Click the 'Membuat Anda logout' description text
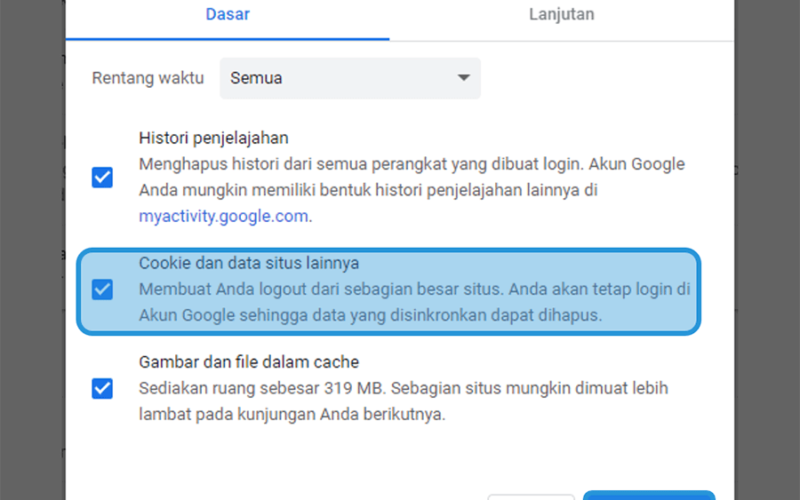 point(414,302)
